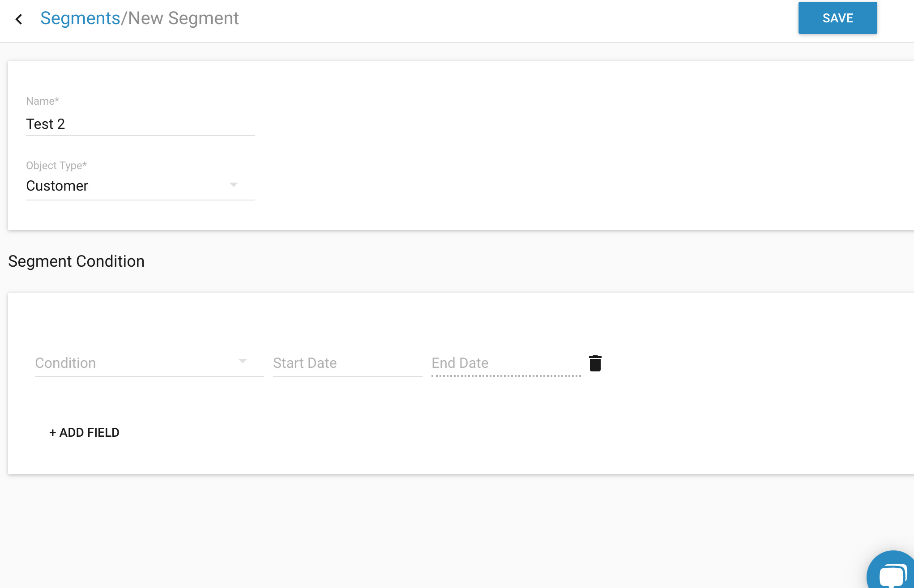Viewport: 914px width, 588px height.
Task: Select the Start Date field
Action: tap(347, 363)
